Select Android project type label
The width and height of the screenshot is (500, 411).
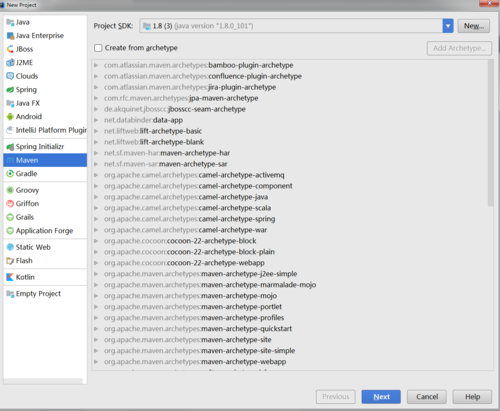(29, 117)
